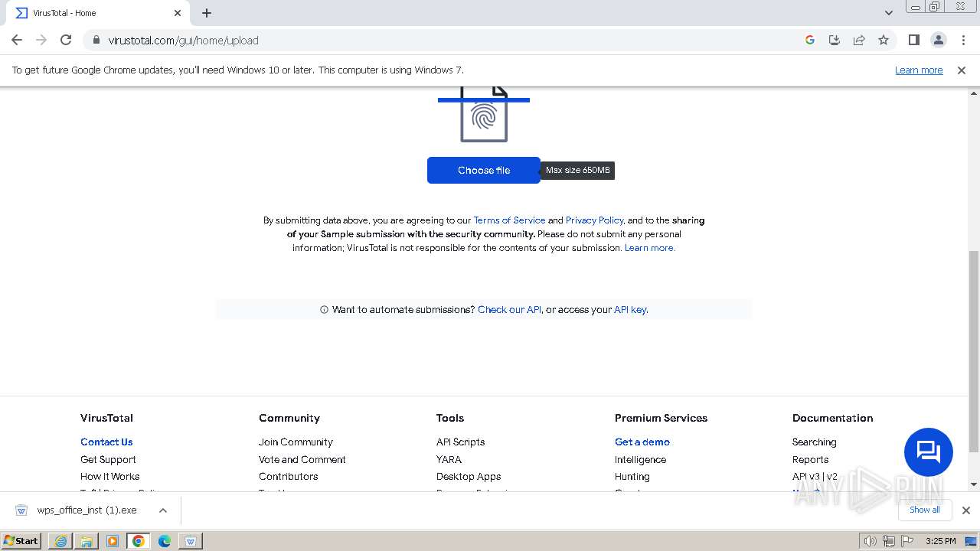
Task: Open the Terms of Service link
Action: click(x=509, y=220)
